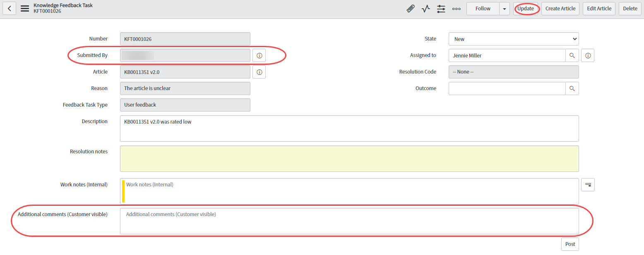This screenshot has width=644, height=255.
Task: Open the hamburger context menu
Action: (x=25, y=9)
